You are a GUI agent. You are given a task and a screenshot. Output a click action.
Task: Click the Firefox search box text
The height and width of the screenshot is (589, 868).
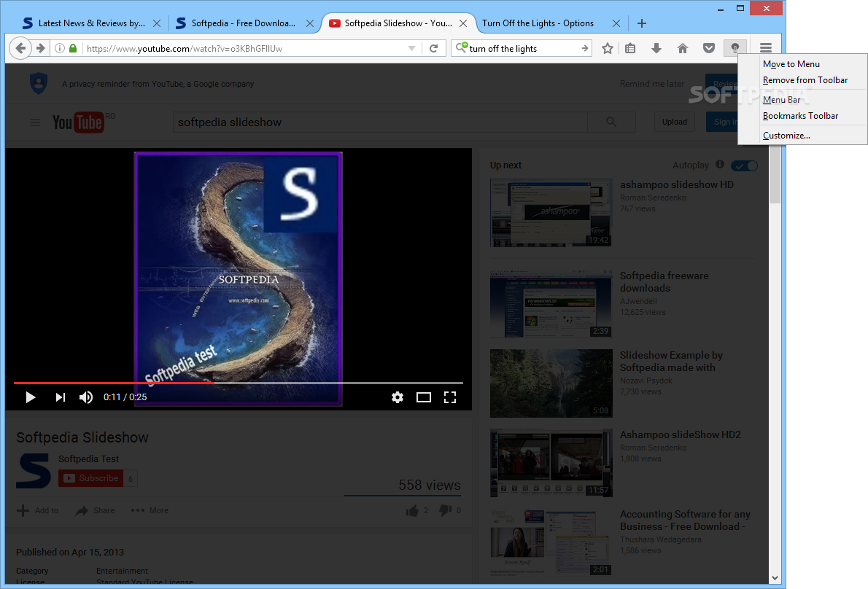pos(503,49)
